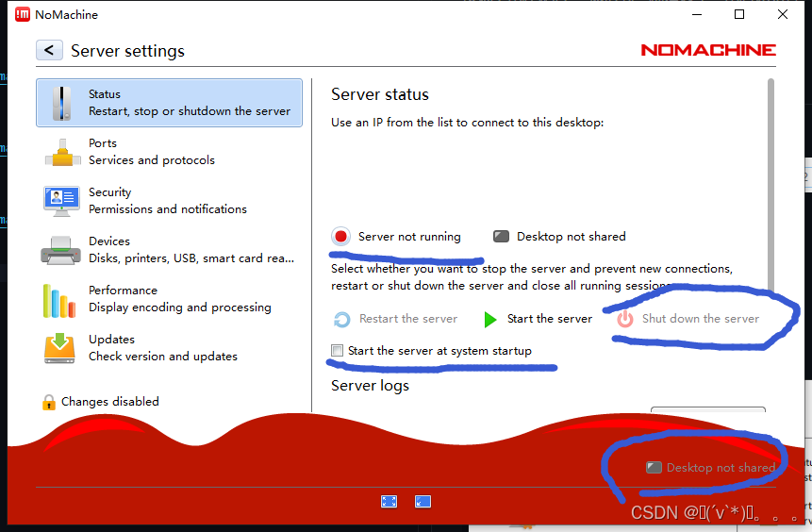Image resolution: width=812 pixels, height=532 pixels.
Task: Click the 'Server logs' heading
Action: (370, 386)
